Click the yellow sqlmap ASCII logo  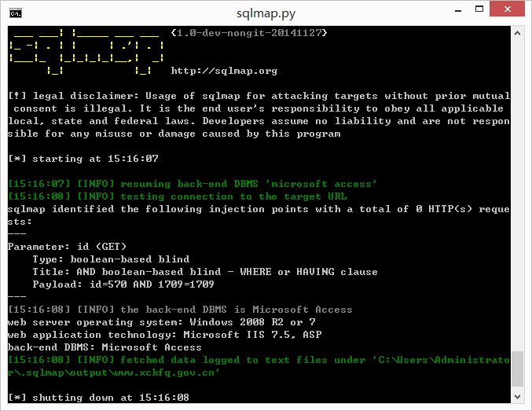pyautogui.click(x=86, y=52)
